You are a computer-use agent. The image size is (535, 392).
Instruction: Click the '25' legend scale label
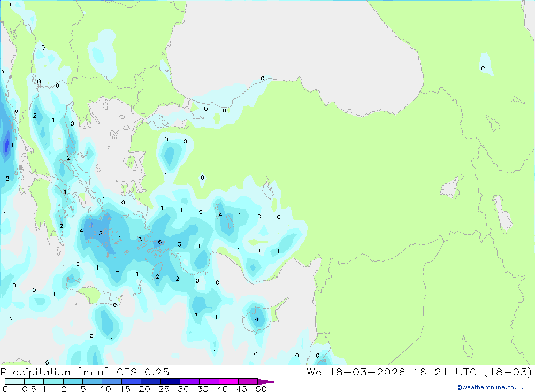tap(164, 389)
